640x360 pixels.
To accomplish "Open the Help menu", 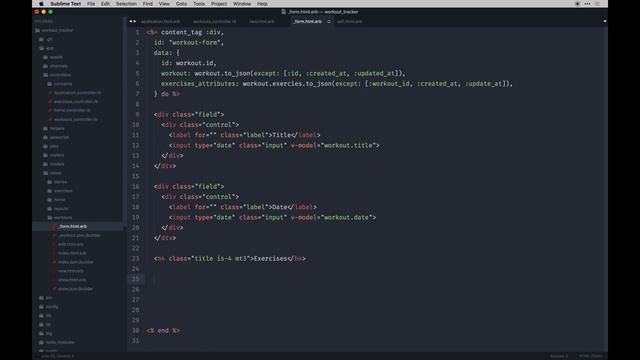I will click(x=262, y=4).
